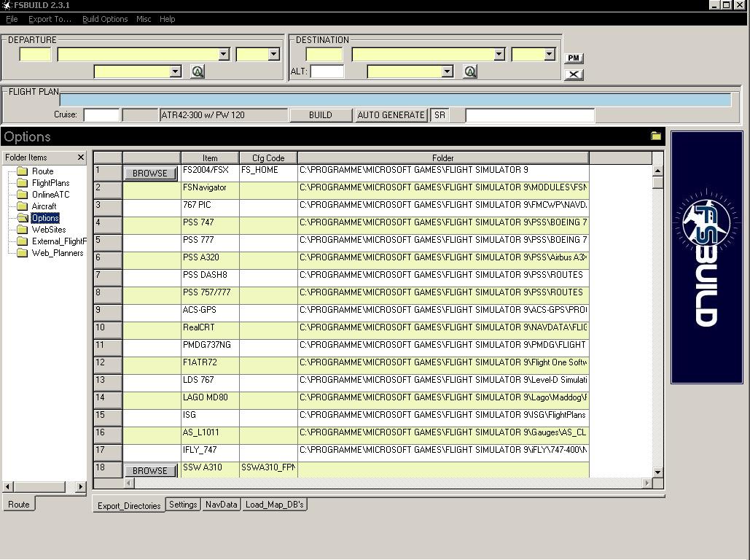
Task: Select the Options folder in tree
Action: [45, 218]
